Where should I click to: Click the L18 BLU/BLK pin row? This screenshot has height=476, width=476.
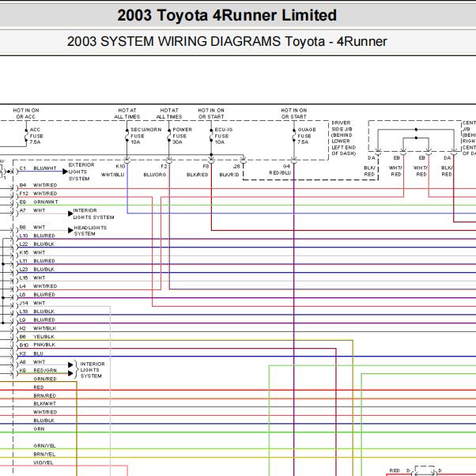[x=37, y=312]
